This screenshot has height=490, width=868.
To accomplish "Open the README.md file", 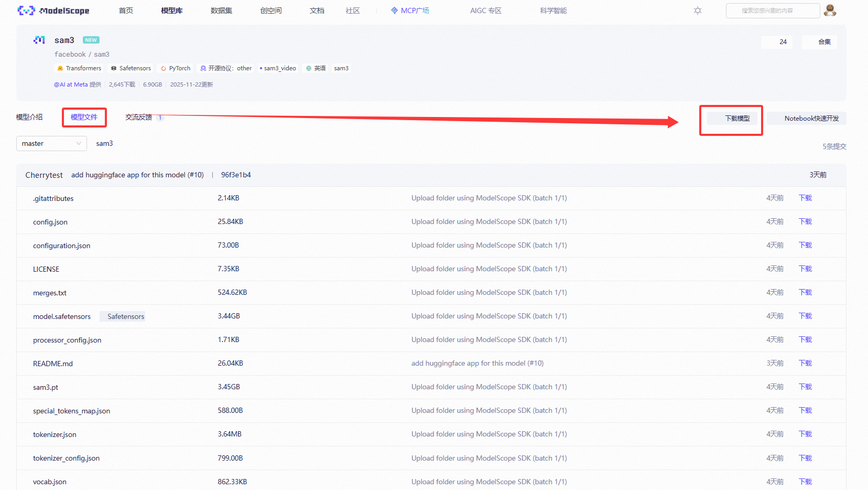I will 53,364.
